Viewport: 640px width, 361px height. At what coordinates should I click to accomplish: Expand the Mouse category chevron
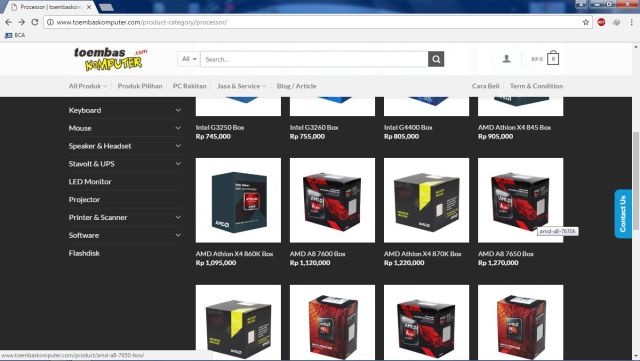click(x=178, y=128)
